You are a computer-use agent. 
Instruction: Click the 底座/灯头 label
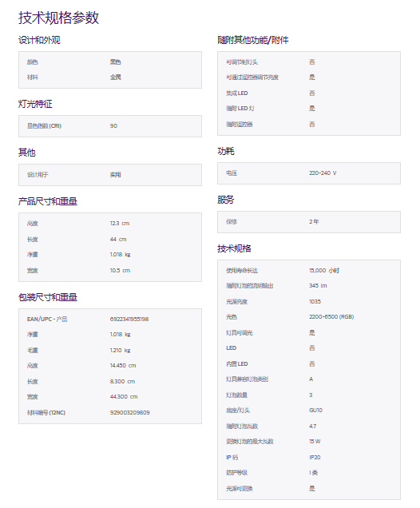tap(238, 411)
